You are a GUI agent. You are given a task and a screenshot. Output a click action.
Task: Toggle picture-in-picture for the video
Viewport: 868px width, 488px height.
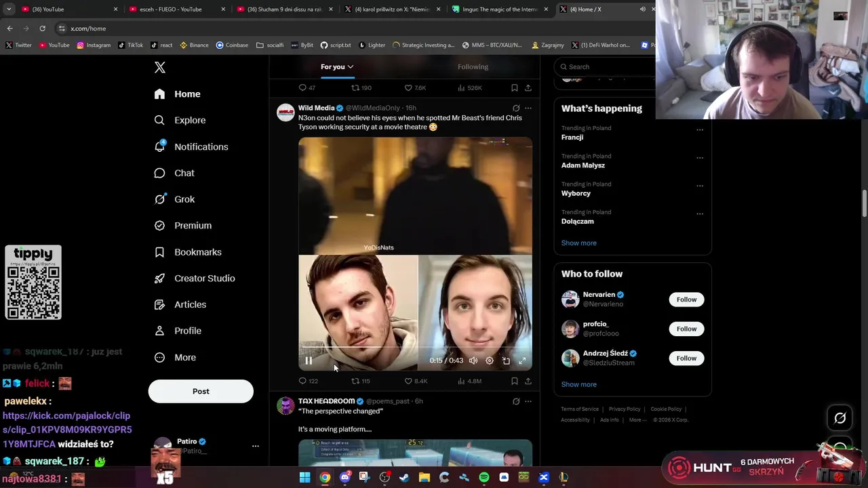(x=506, y=361)
